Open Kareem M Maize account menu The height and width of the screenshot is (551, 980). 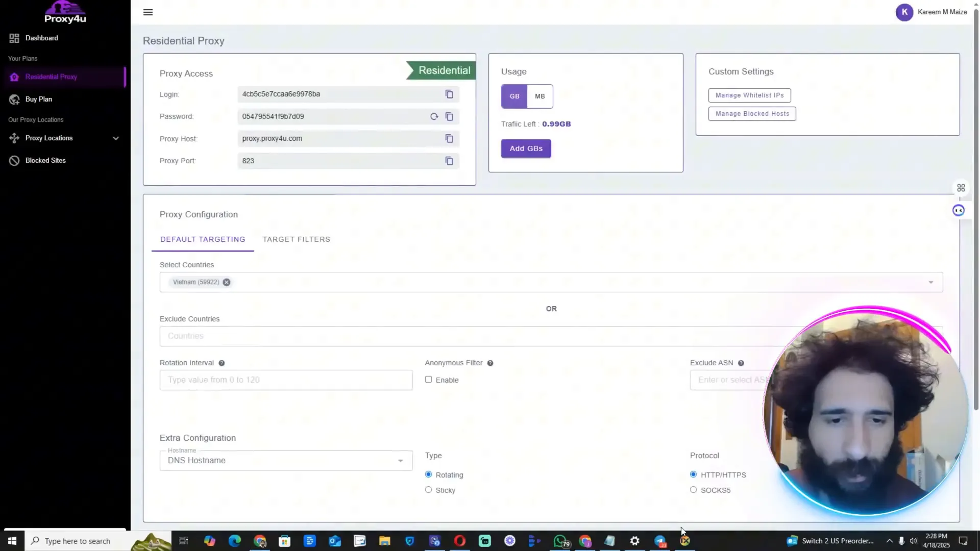(x=942, y=12)
